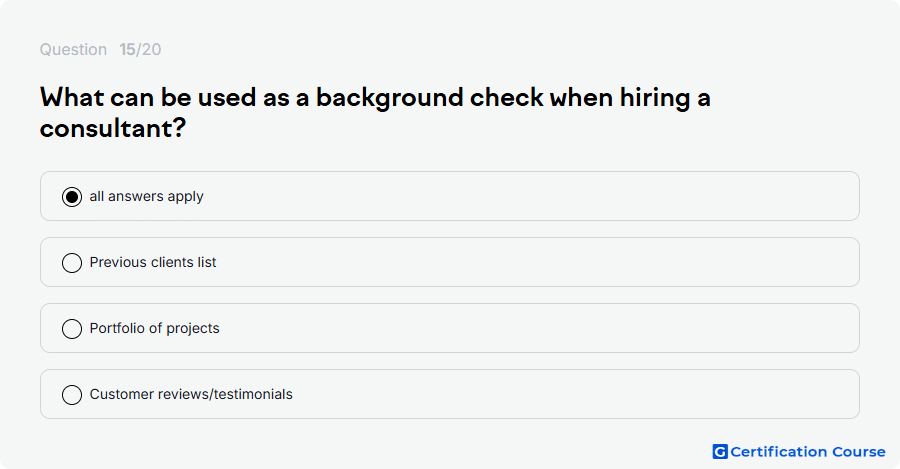900x469 pixels.
Task: Click the 'all answers apply' label text
Action: pos(146,196)
